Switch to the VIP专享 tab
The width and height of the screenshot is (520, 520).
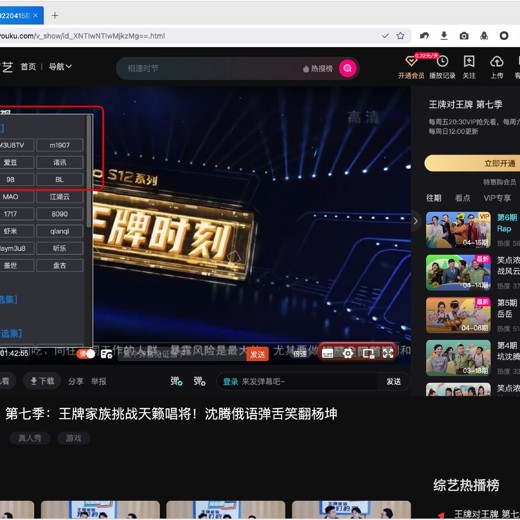click(x=497, y=198)
